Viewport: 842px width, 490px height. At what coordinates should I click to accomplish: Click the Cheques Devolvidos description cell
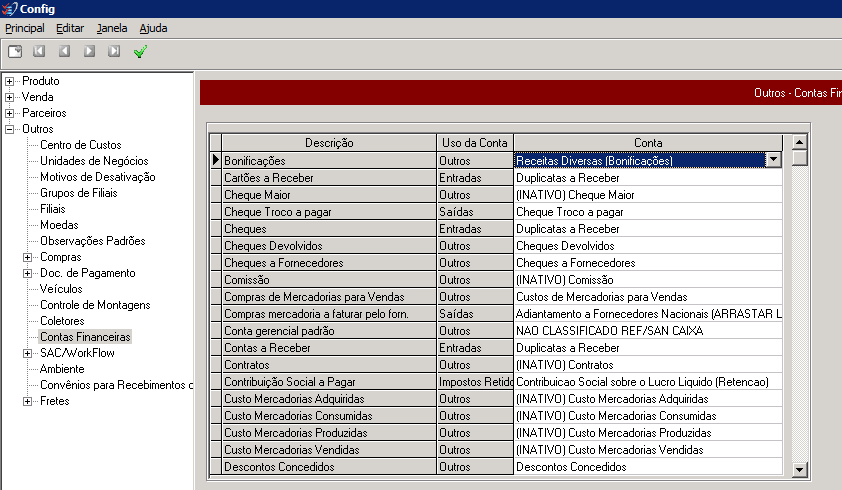point(329,246)
